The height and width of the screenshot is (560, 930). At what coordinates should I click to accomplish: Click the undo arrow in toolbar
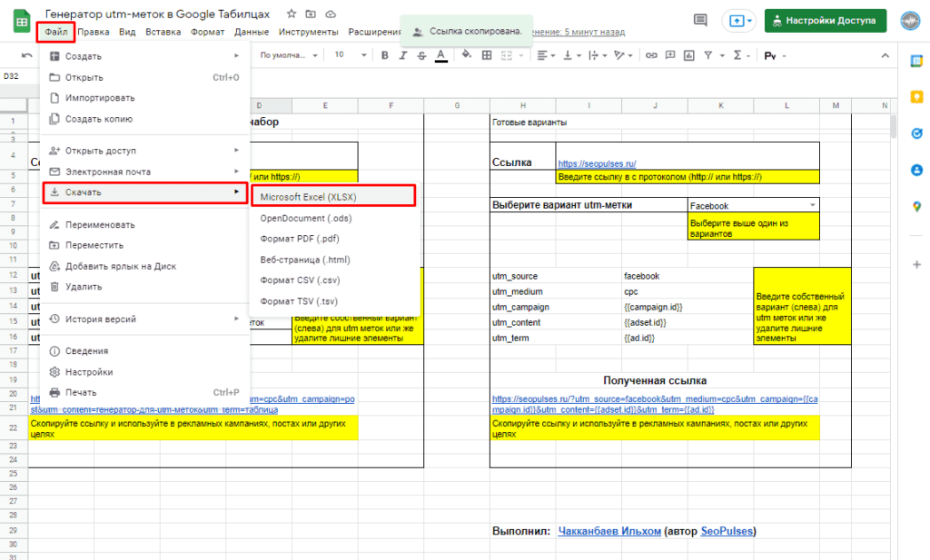pyautogui.click(x=26, y=55)
